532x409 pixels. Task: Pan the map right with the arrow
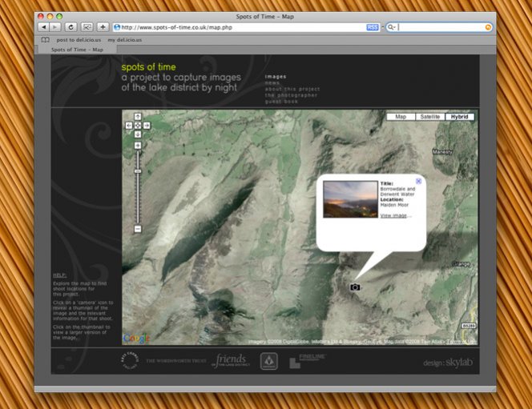tap(146, 125)
